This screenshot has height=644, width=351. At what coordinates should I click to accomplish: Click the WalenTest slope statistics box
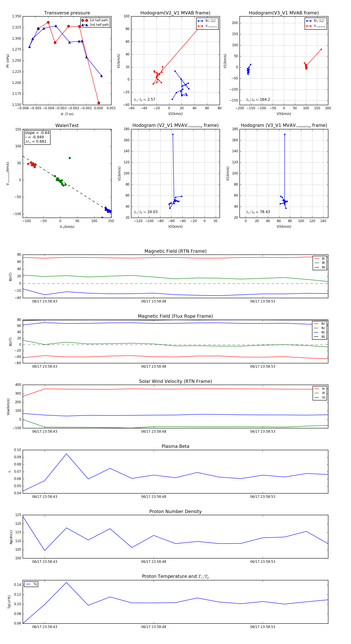tap(37, 137)
